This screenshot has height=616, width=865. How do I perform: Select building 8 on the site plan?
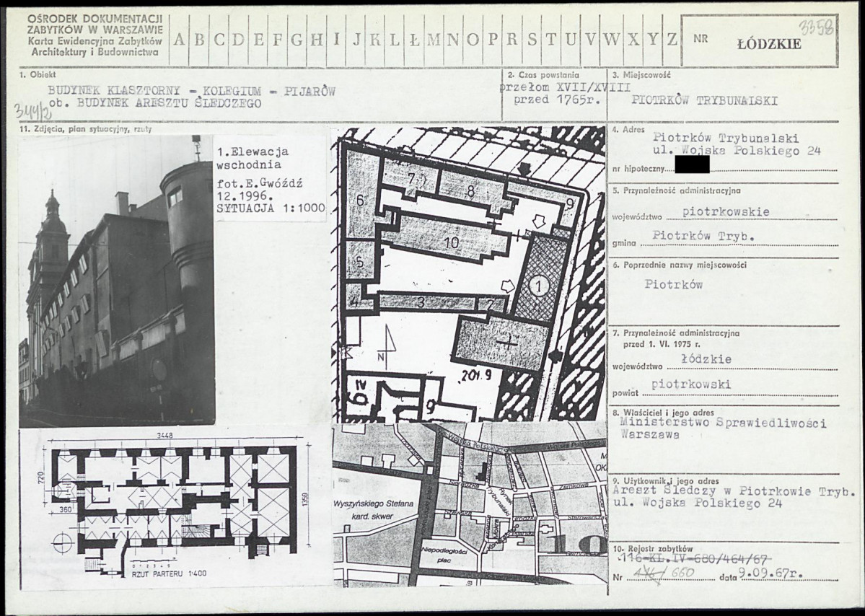(x=471, y=191)
